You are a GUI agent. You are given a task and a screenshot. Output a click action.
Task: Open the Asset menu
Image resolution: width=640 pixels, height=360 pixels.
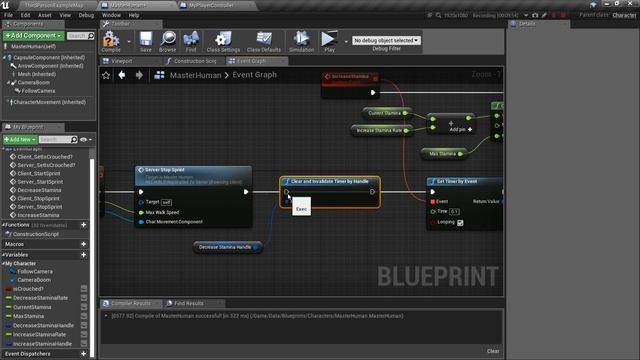point(44,15)
